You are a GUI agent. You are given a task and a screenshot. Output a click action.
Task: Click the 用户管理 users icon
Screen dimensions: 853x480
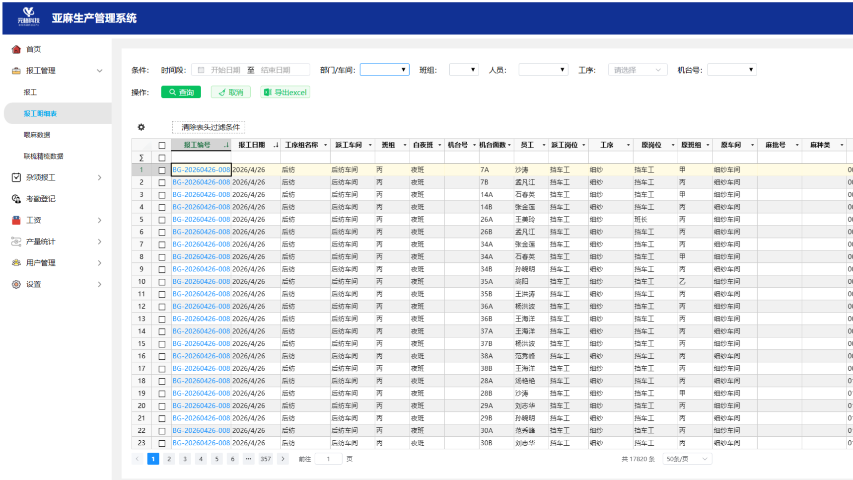pos(16,263)
